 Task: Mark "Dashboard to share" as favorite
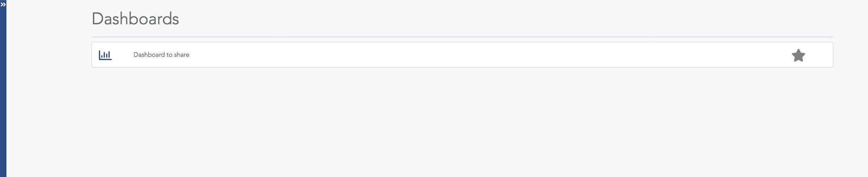click(798, 55)
